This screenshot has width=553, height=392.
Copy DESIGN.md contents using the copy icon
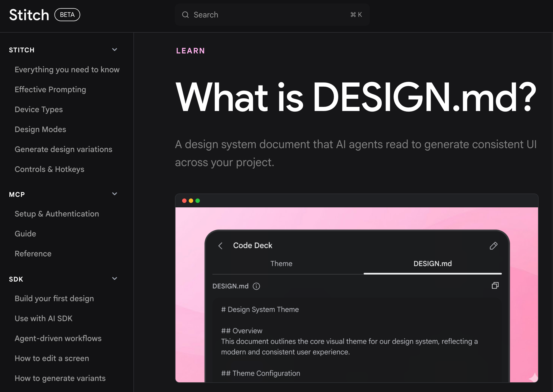pos(495,286)
